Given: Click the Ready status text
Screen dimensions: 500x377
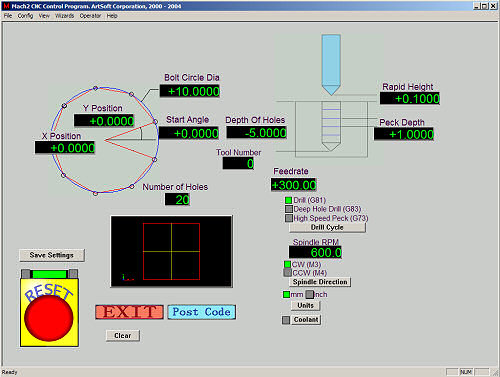Looking at the screenshot, I should (9, 372).
